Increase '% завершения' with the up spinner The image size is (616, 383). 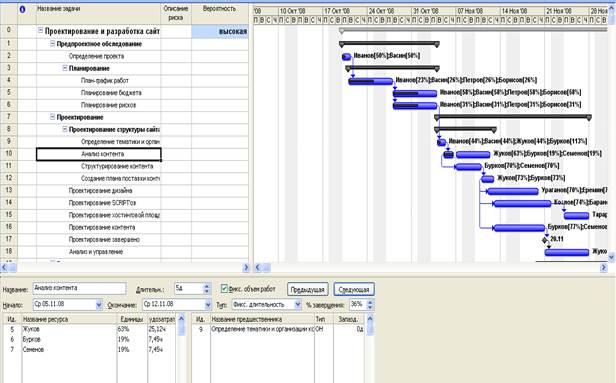[369, 302]
